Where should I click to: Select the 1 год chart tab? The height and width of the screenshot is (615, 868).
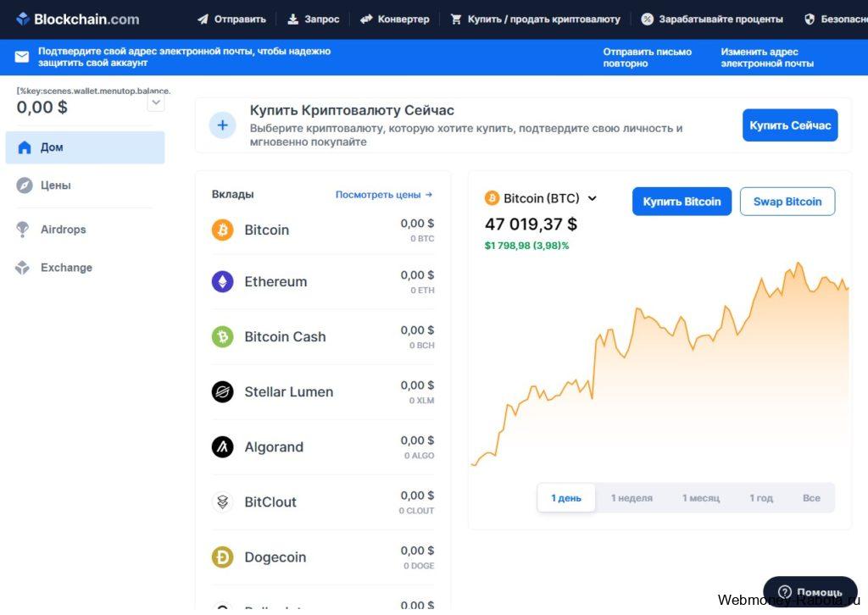(x=761, y=498)
